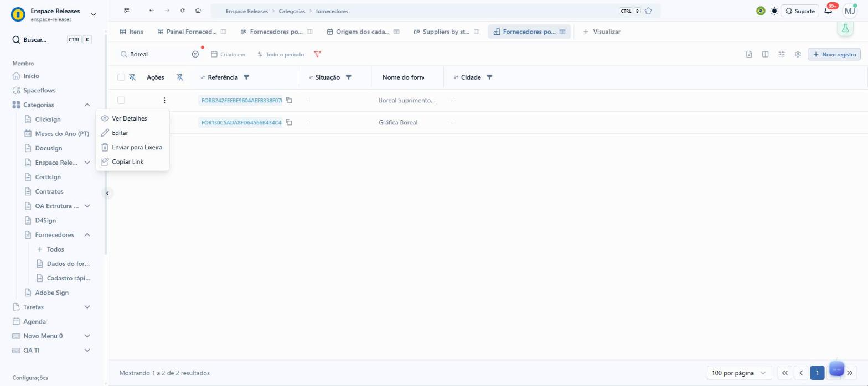
Task: Unpin the select column pin icon
Action: [132, 77]
